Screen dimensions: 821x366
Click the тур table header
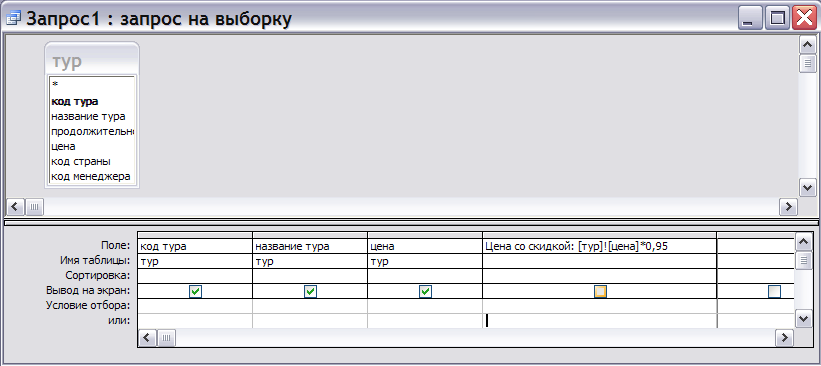[x=92, y=61]
